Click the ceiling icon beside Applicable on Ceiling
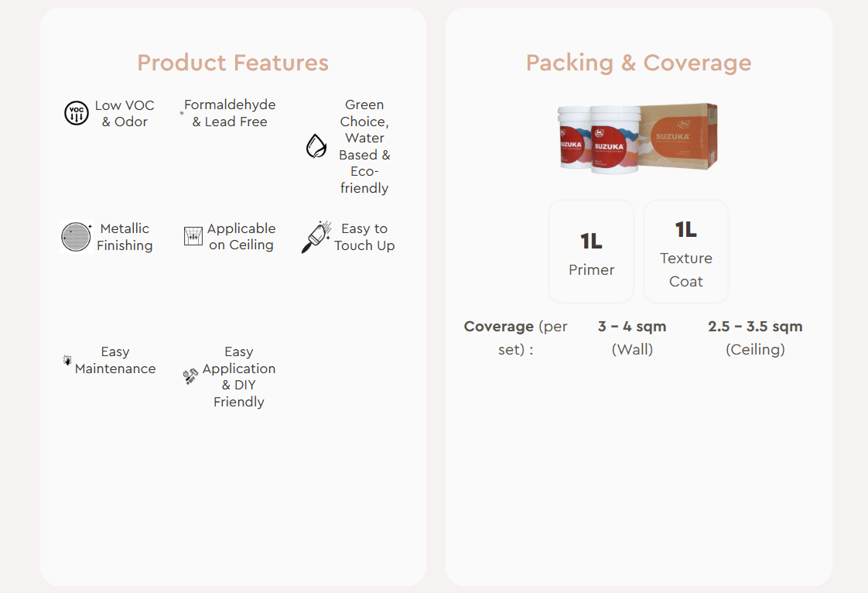 193,237
